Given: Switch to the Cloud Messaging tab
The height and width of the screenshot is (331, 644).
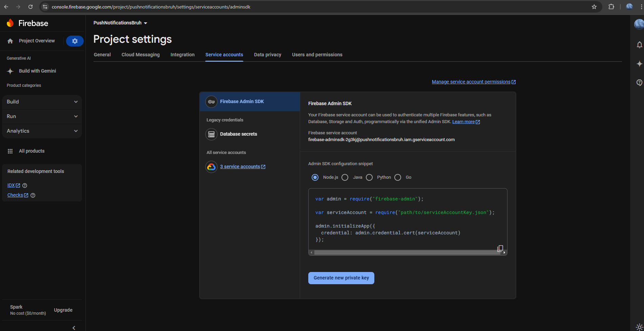Looking at the screenshot, I should coord(141,55).
